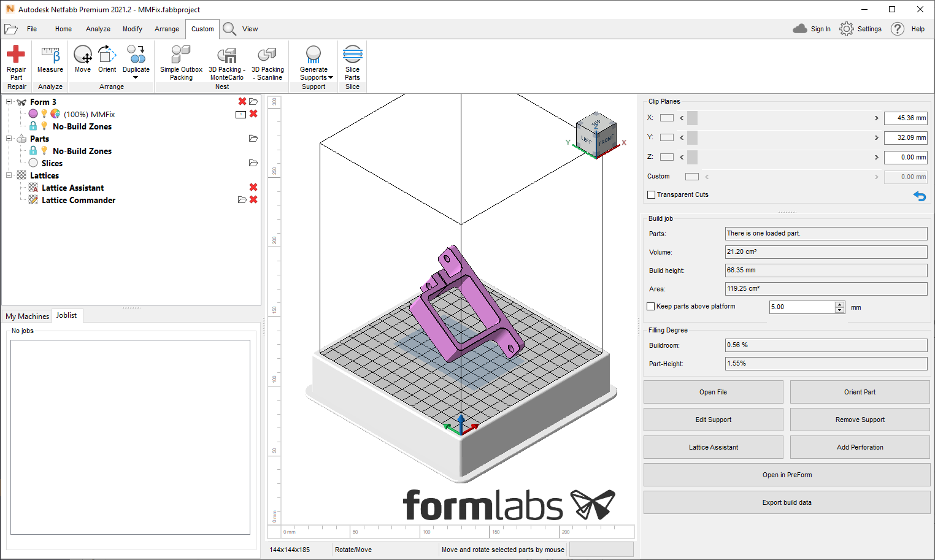Click the magnifier search icon near View
The height and width of the screenshot is (560, 935).
pyautogui.click(x=229, y=29)
